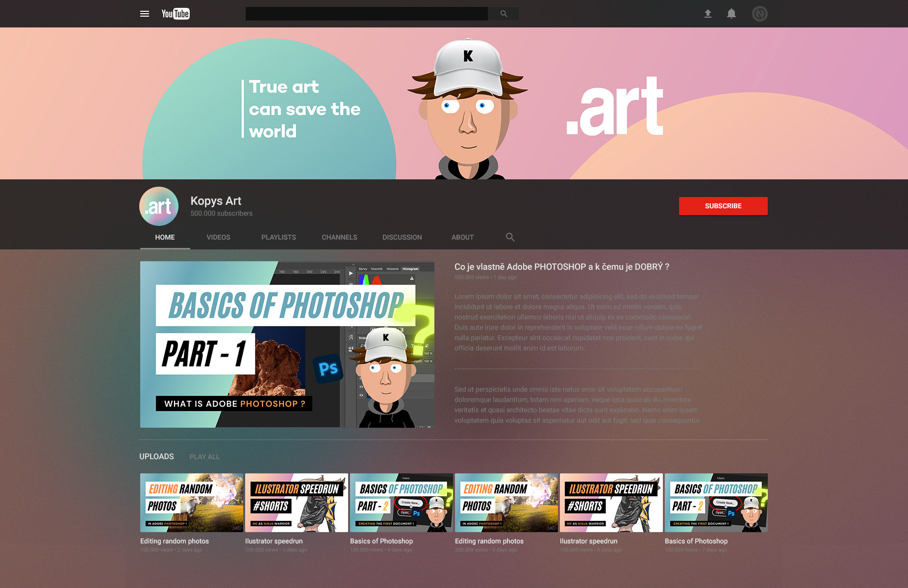Click the channel banner '.art' artwork
908x588 pixels.
[x=615, y=106]
